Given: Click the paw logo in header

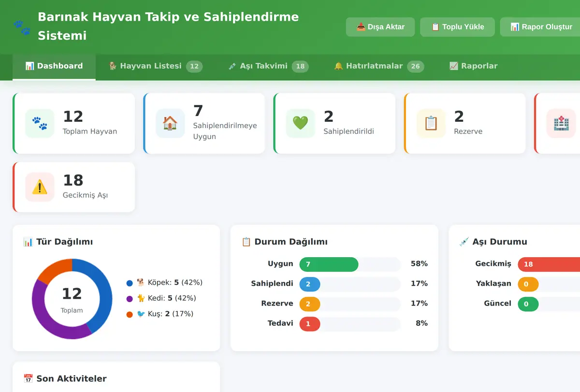Looking at the screenshot, I should pos(22,27).
